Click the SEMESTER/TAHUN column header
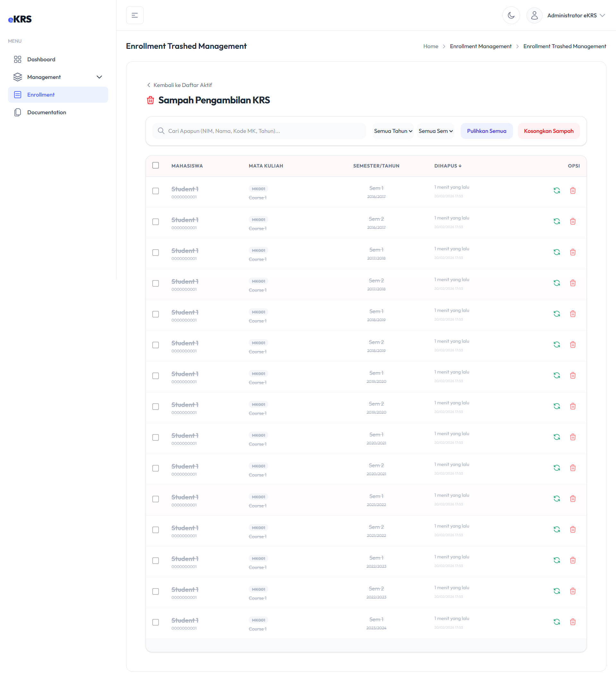616x681 pixels. [376, 166]
